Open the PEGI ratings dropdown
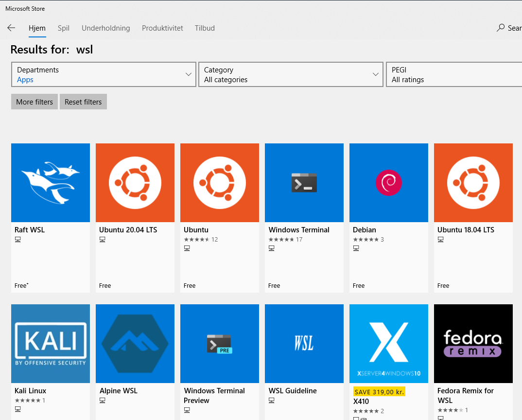 [x=454, y=74]
